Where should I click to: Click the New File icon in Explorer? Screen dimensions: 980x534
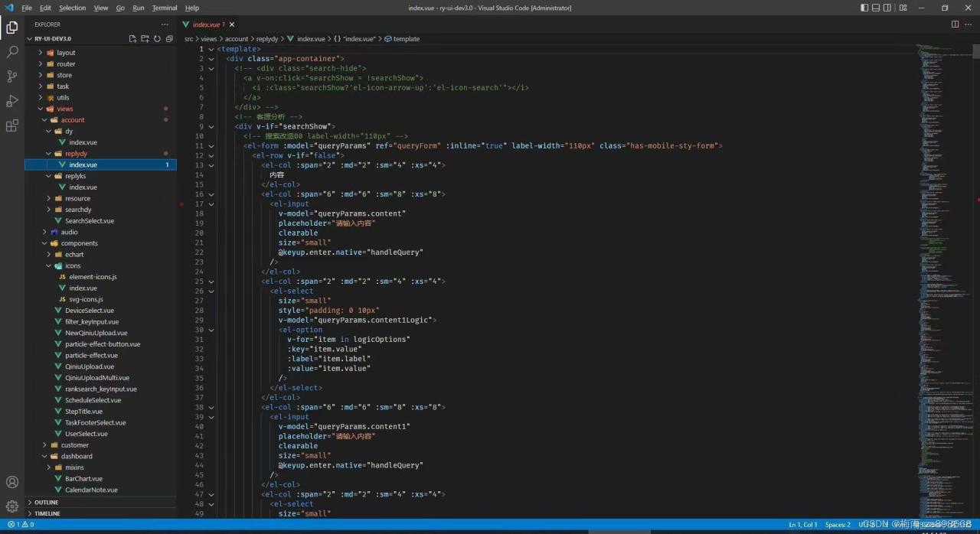click(132, 38)
